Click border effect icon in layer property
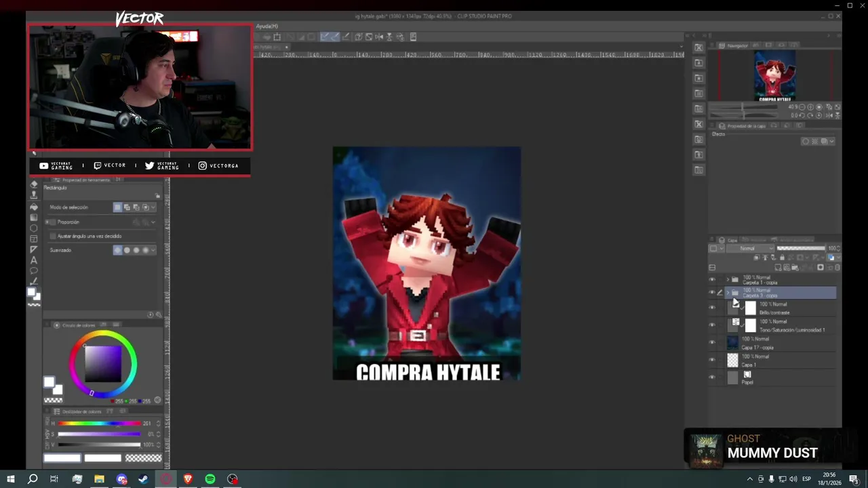 point(806,142)
